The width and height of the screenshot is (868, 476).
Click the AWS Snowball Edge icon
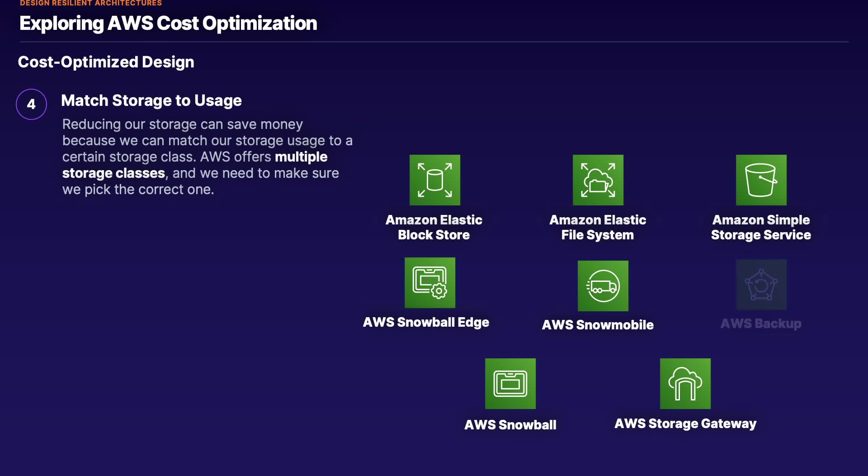coord(429,283)
